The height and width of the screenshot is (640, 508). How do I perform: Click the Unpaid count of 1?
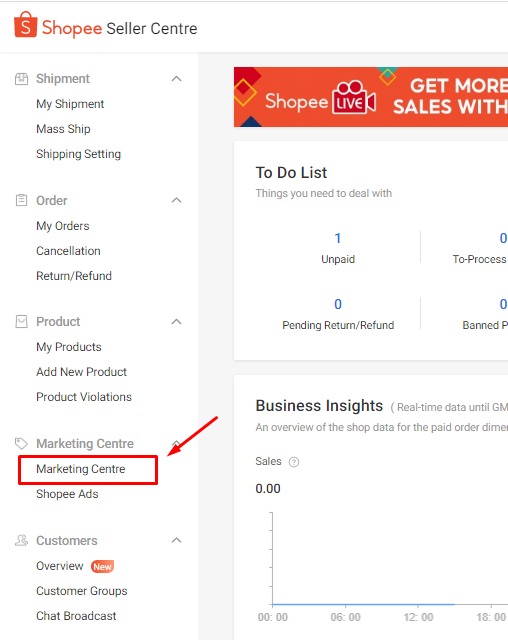point(337,238)
